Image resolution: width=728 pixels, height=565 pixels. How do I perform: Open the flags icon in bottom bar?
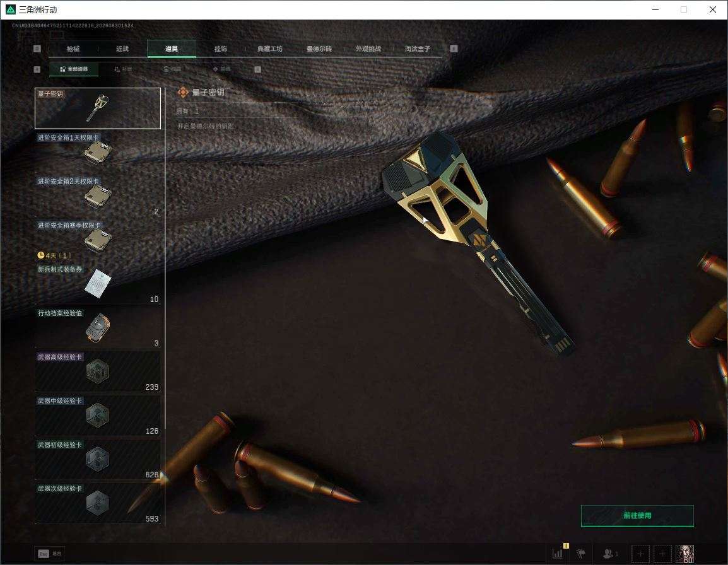[581, 554]
